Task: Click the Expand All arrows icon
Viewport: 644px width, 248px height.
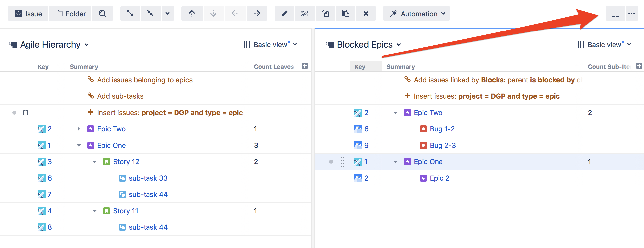Action: pyautogui.click(x=130, y=13)
